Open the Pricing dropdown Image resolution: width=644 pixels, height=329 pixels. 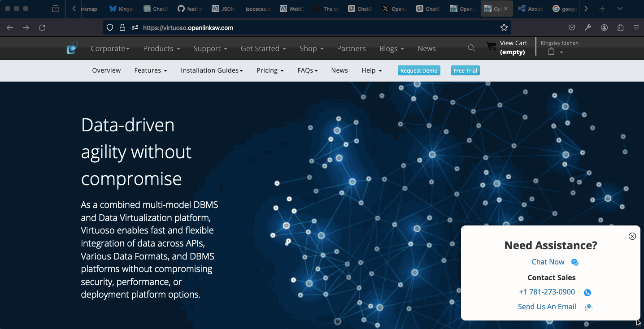pos(270,70)
